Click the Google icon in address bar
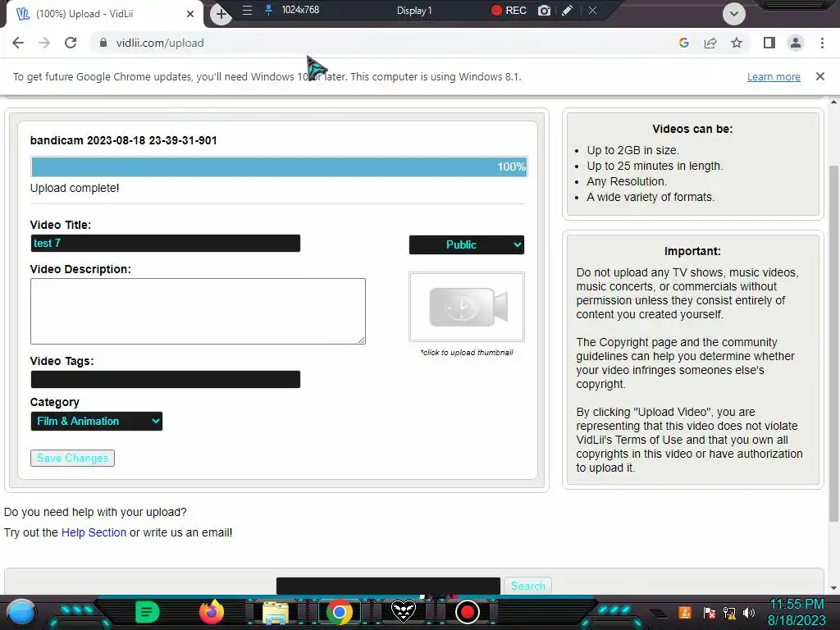Viewport: 840px width, 630px height. [x=683, y=43]
